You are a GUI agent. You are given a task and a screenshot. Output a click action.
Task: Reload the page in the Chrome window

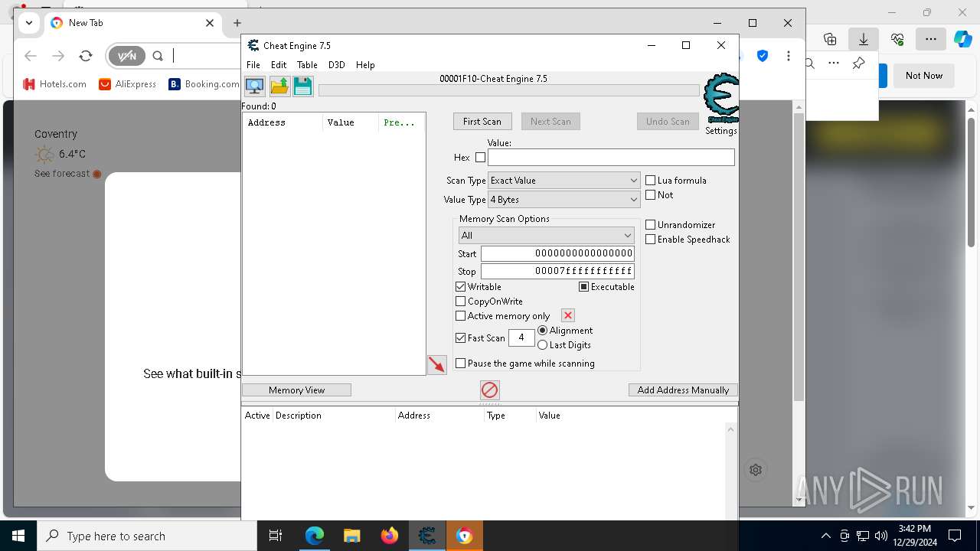86,56
